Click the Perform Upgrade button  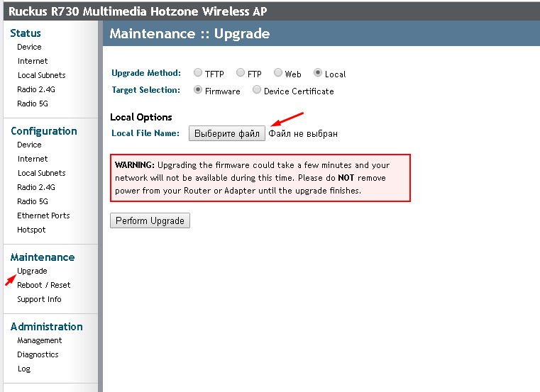point(150,220)
